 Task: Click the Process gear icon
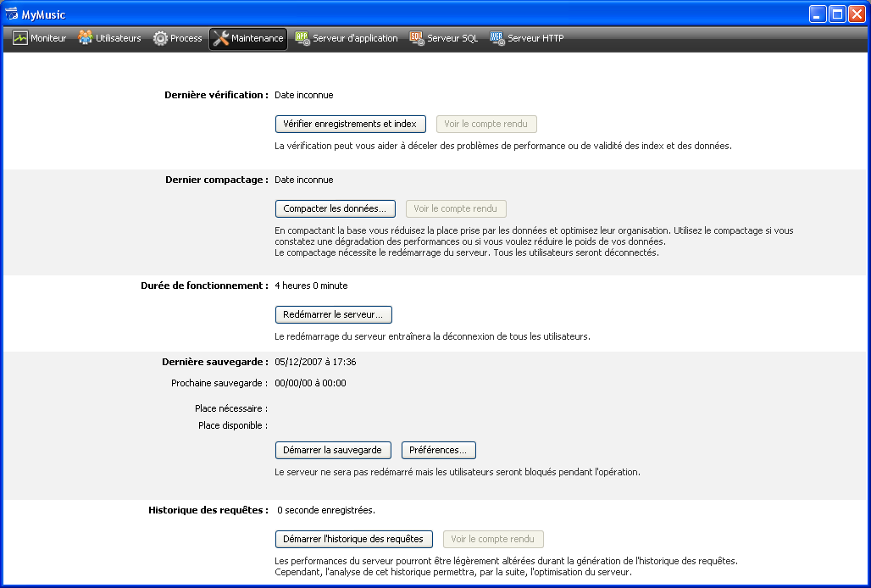click(160, 38)
